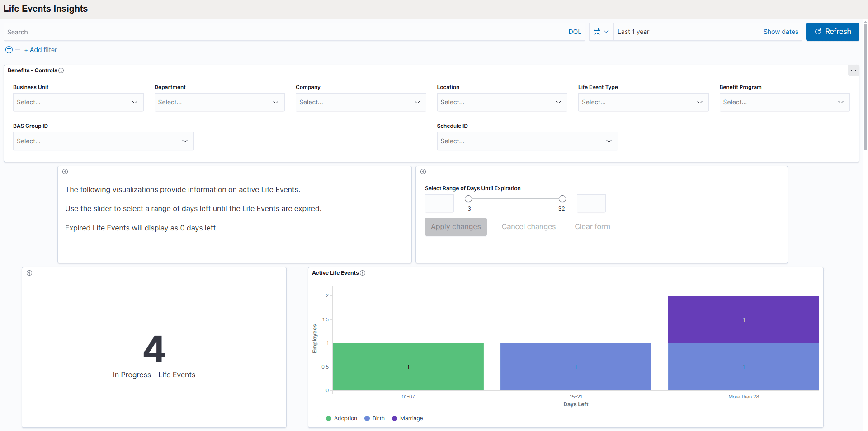Click the info icon on In Progress panel
Viewport: 868px width, 431px height.
click(x=30, y=273)
